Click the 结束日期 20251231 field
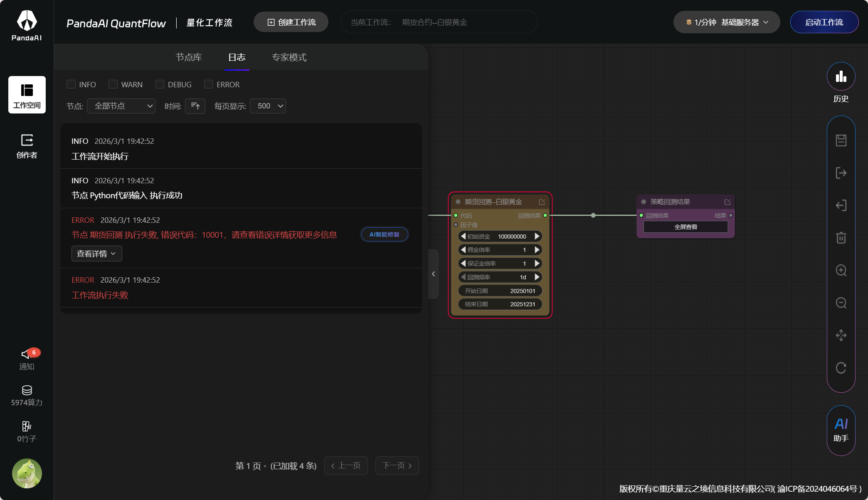 500,304
